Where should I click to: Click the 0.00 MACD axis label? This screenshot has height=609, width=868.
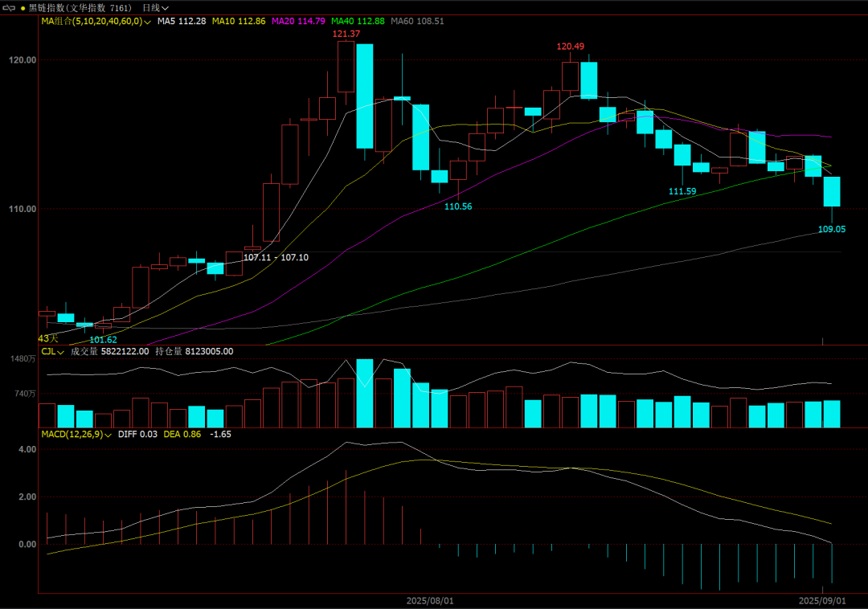[x=27, y=544]
